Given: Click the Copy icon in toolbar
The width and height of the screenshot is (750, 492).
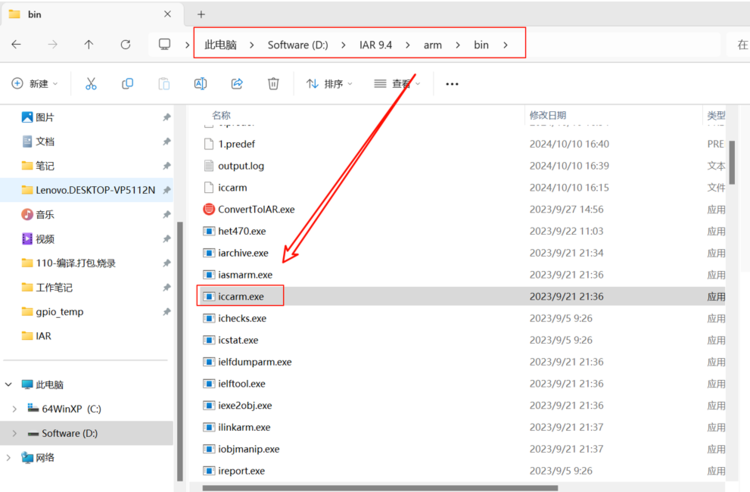Looking at the screenshot, I should click(x=127, y=84).
